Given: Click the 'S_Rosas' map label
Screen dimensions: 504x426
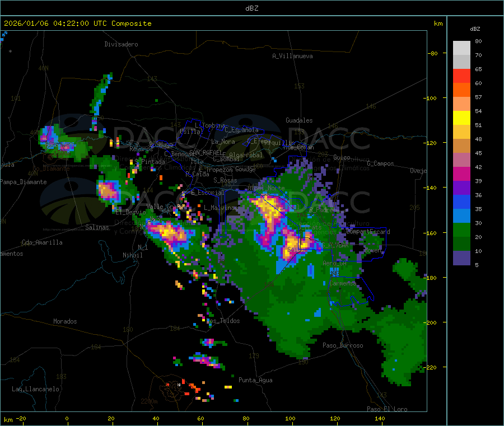Looking at the screenshot, I should [x=225, y=181].
